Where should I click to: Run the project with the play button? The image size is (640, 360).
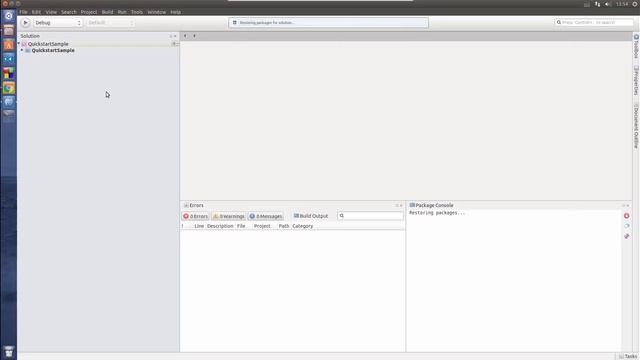(25, 23)
